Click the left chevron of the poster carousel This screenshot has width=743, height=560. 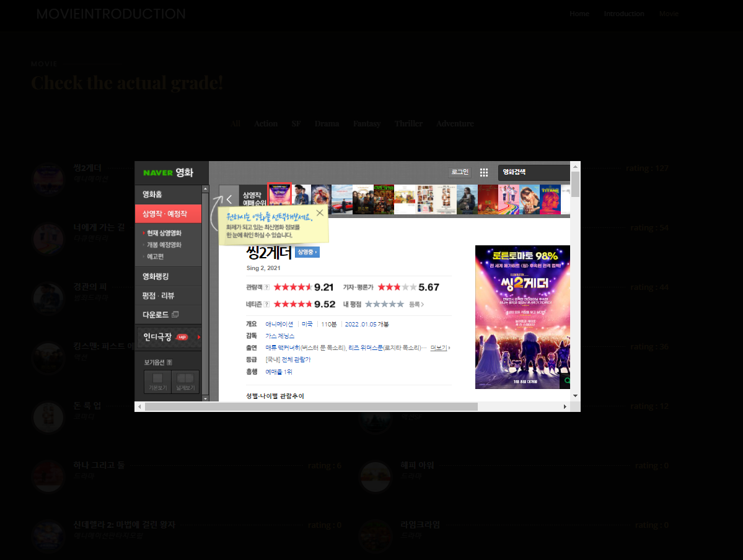[230, 198]
